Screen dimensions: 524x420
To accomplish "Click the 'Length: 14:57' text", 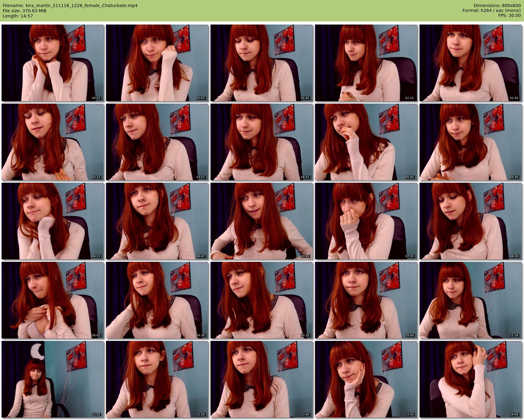I will click(x=18, y=16).
